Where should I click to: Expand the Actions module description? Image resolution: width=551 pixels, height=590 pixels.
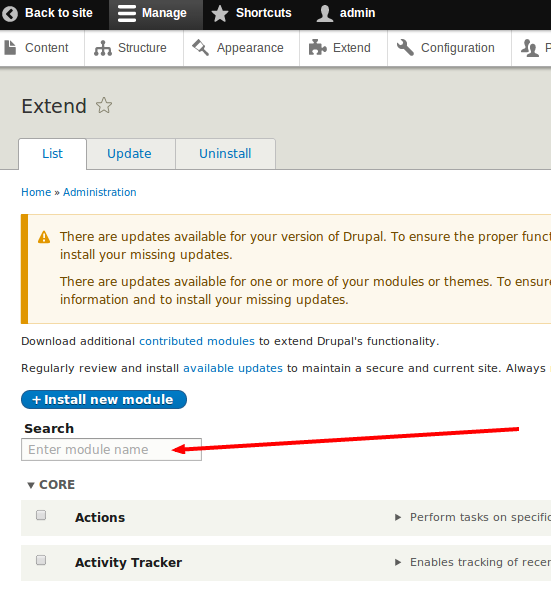[398, 517]
